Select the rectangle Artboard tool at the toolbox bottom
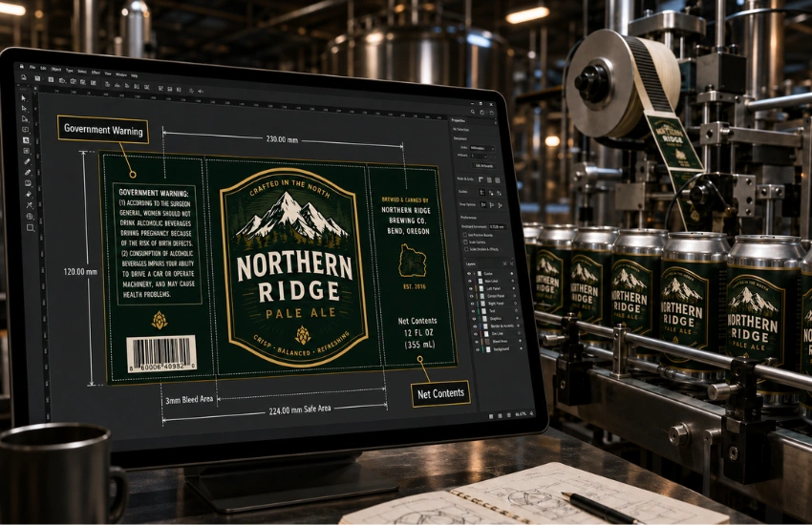 [30, 227]
